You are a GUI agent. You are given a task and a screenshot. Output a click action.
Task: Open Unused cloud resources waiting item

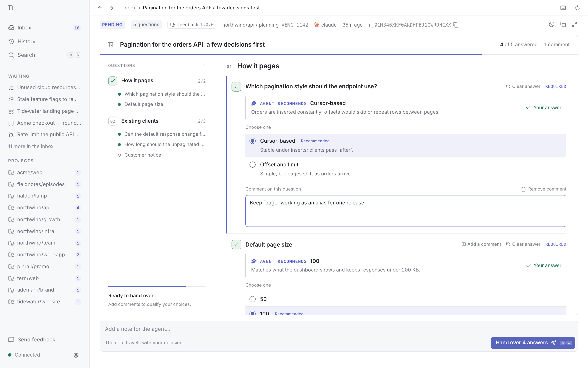click(45, 87)
